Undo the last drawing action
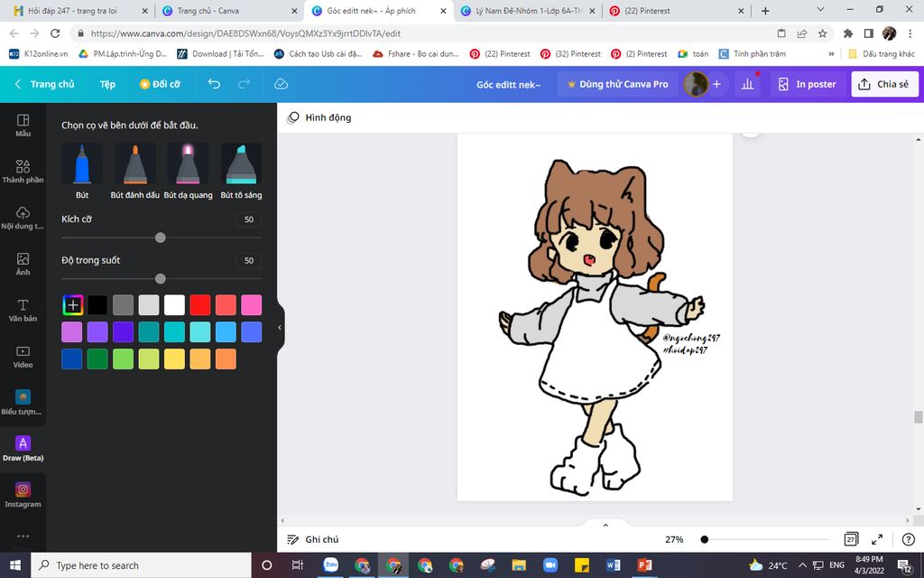Image resolution: width=924 pixels, height=578 pixels. [x=214, y=84]
